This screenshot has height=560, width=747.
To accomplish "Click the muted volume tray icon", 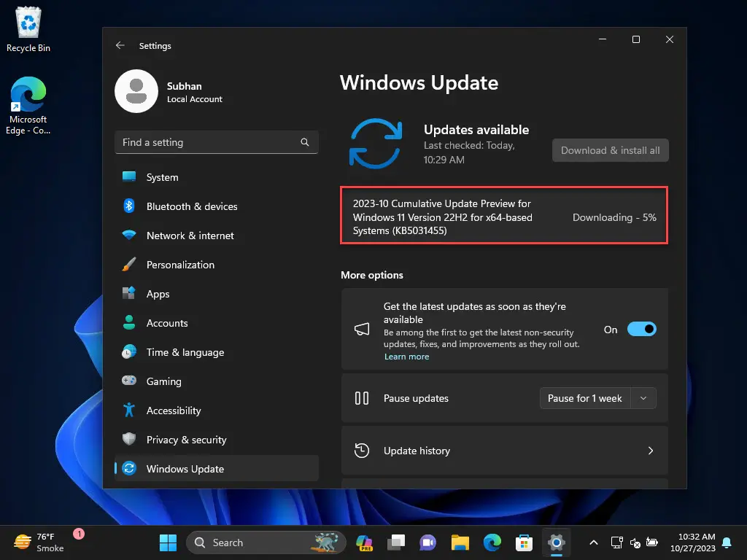I will (x=635, y=542).
